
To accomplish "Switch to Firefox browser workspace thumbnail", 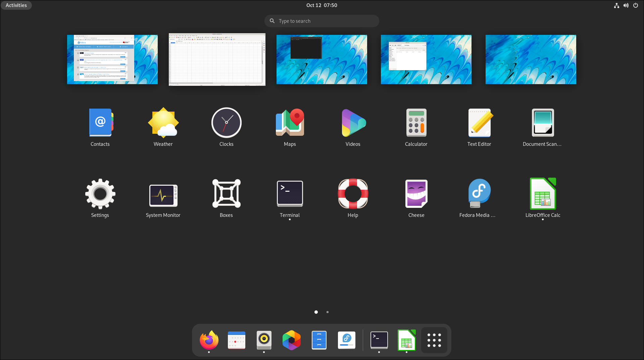I will pyautogui.click(x=112, y=59).
